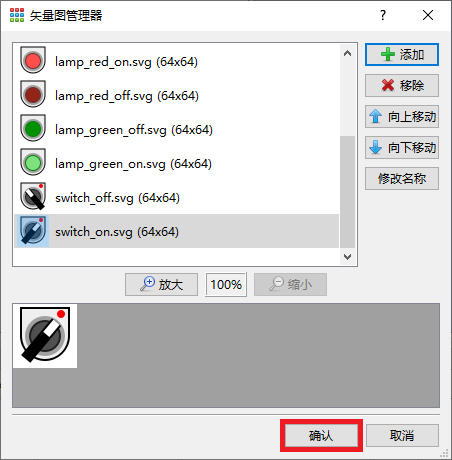Viewport: 452px width, 460px height.
Task: Cancel the dialog with 取消 button
Action: [x=402, y=436]
